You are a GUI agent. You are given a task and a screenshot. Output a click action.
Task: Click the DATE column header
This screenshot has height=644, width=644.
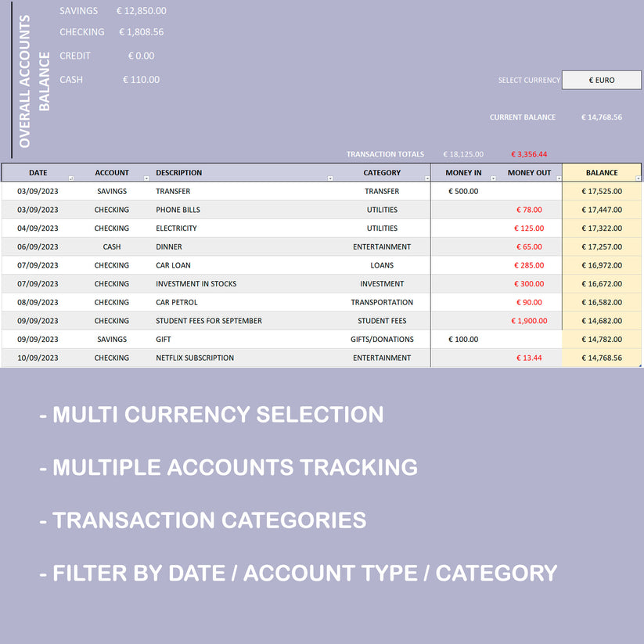[38, 172]
